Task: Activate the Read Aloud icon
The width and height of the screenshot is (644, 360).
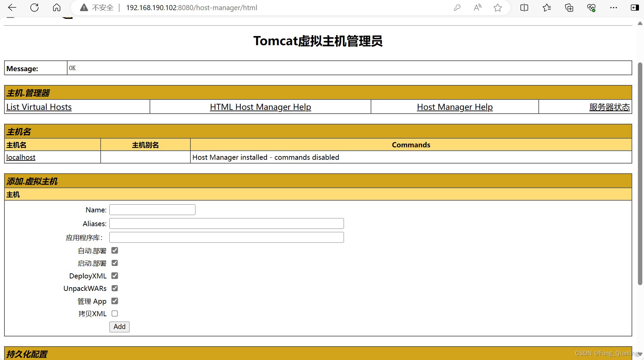Action: tap(478, 7)
